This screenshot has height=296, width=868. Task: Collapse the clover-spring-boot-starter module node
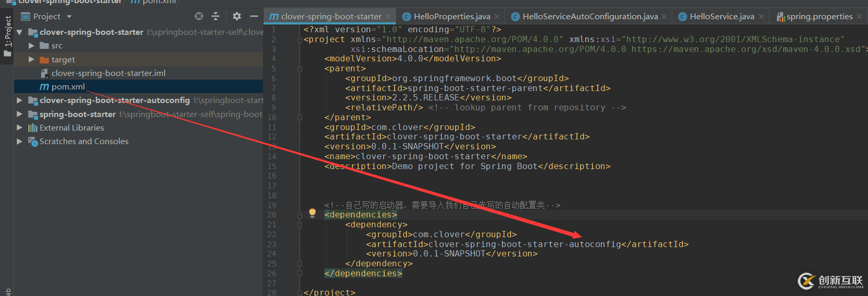(x=19, y=32)
